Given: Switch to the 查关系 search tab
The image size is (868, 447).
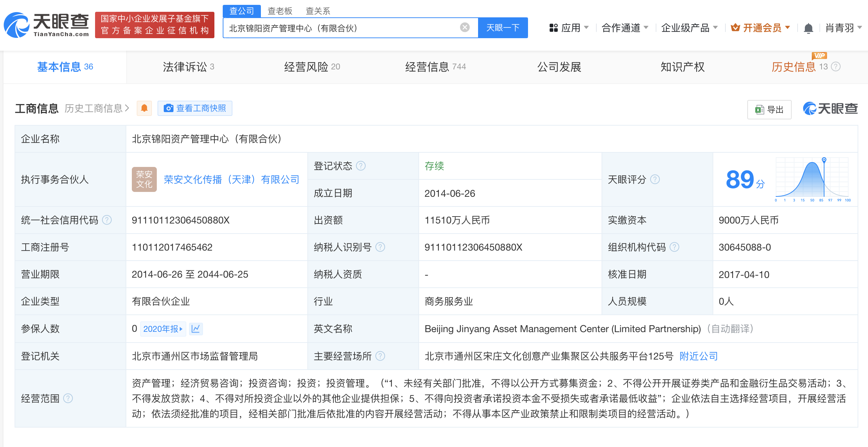Looking at the screenshot, I should click(318, 11).
